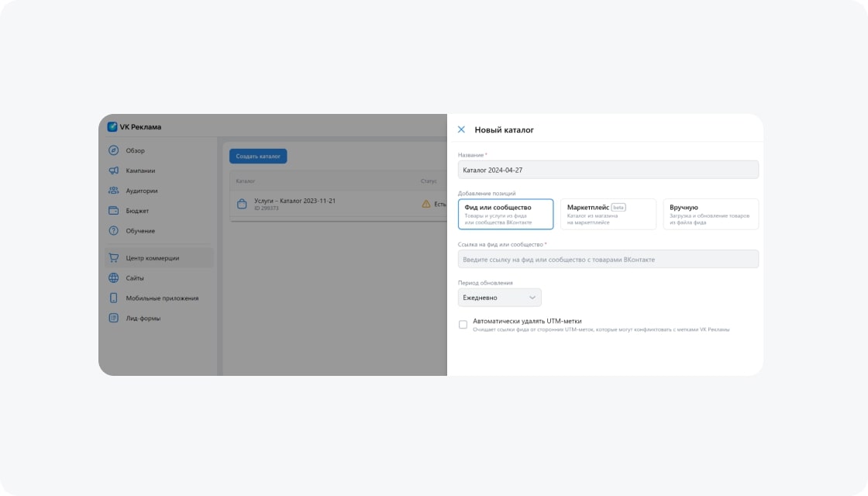Close the Новый каталог panel
The height and width of the screenshot is (496, 868).
pyautogui.click(x=461, y=129)
